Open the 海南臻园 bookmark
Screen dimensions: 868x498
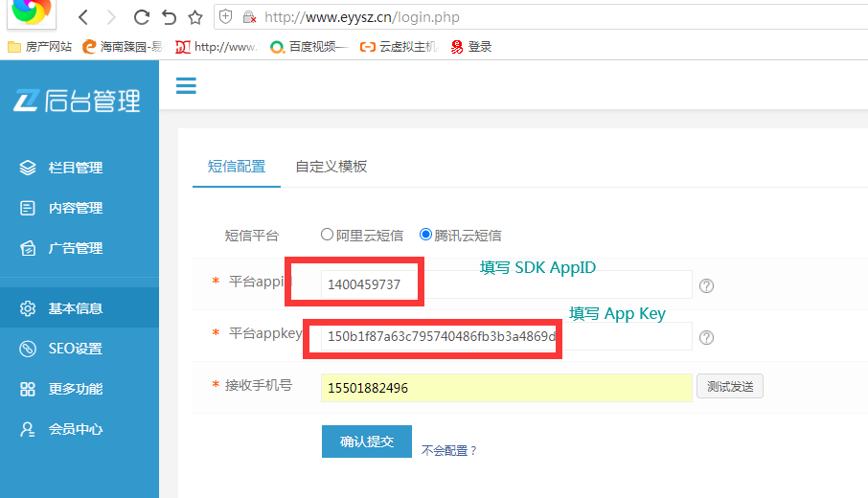pos(123,47)
